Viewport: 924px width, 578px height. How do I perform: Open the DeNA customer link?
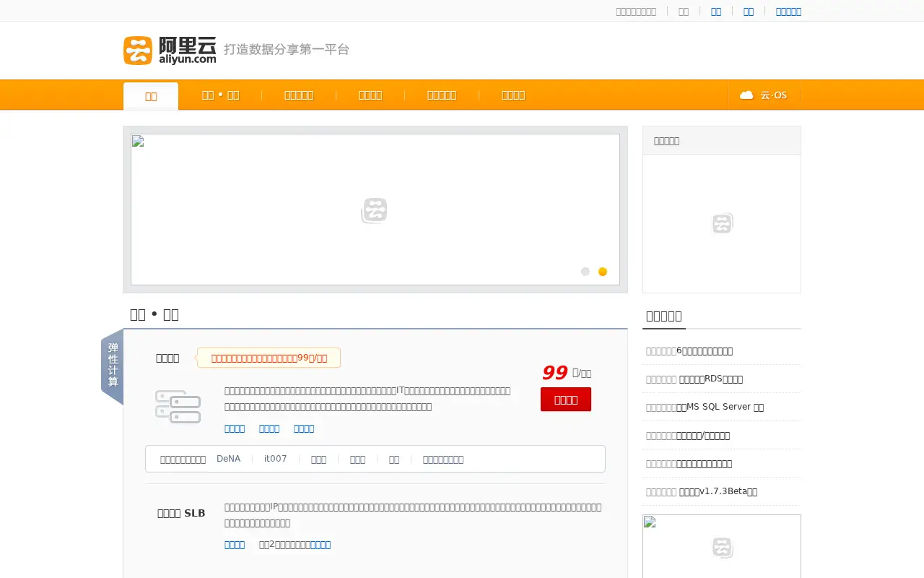click(x=228, y=459)
